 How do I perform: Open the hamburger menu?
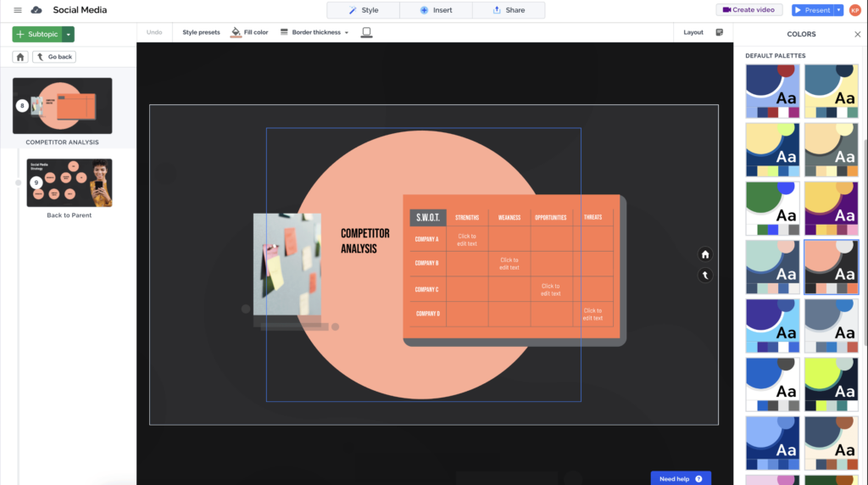[18, 10]
